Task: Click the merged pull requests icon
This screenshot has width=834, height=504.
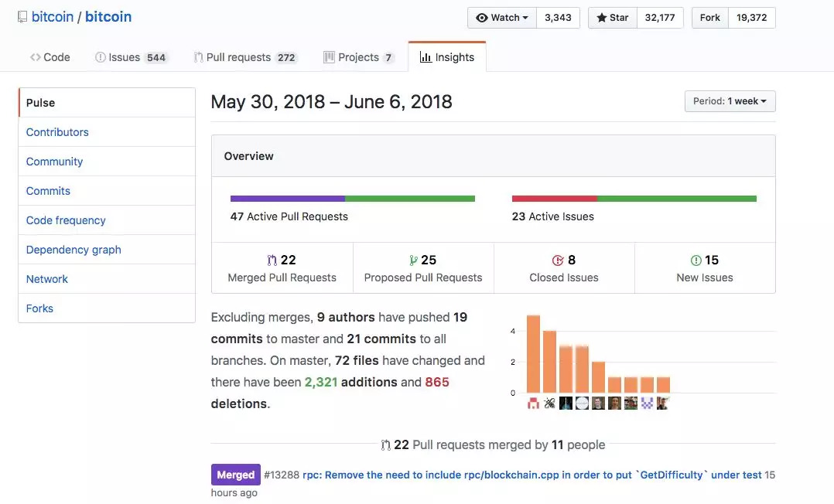Action: click(x=272, y=261)
